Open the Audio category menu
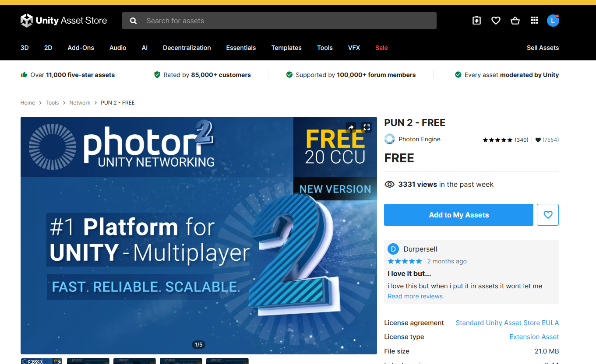The image size is (596, 364). pos(118,48)
